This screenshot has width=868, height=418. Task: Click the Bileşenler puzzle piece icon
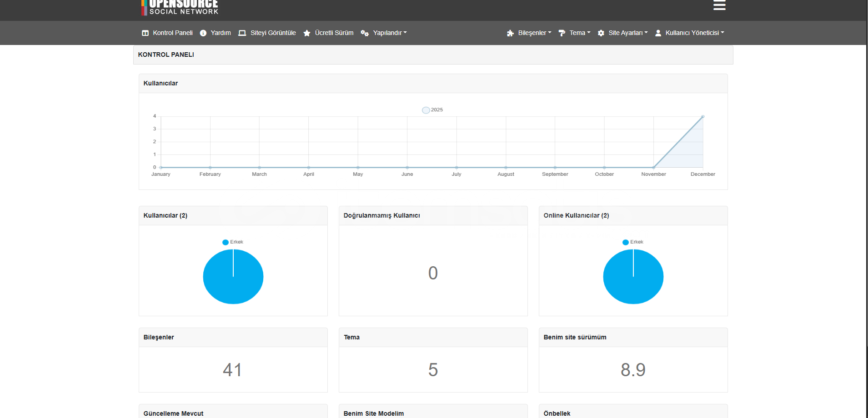pos(510,33)
